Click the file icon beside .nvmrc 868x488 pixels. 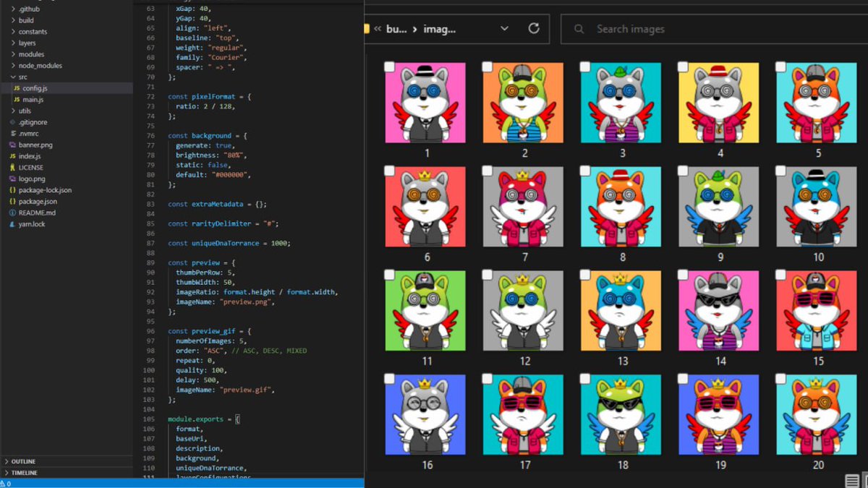point(12,133)
